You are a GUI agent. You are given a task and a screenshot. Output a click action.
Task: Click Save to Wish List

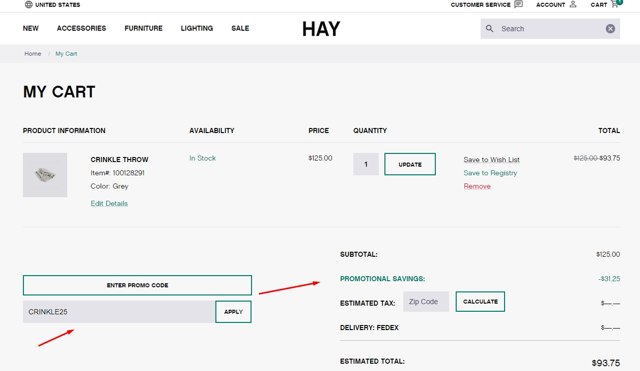(491, 160)
